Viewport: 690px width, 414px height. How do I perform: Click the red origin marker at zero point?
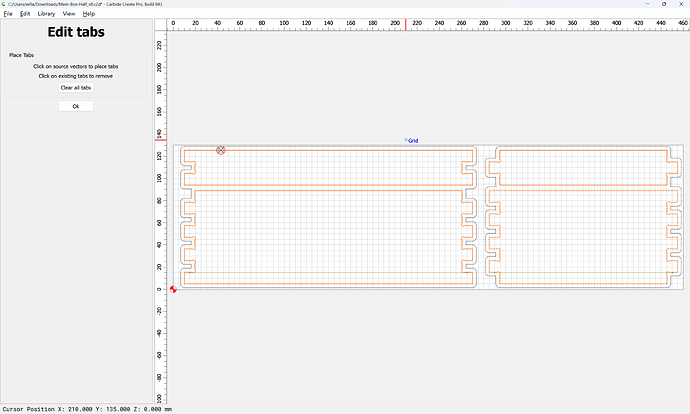point(173,289)
